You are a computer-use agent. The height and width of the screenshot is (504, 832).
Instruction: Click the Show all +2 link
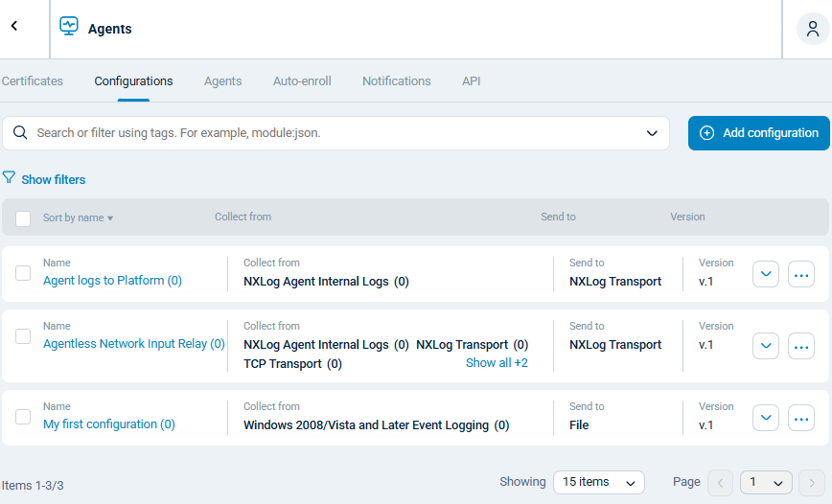click(x=497, y=363)
